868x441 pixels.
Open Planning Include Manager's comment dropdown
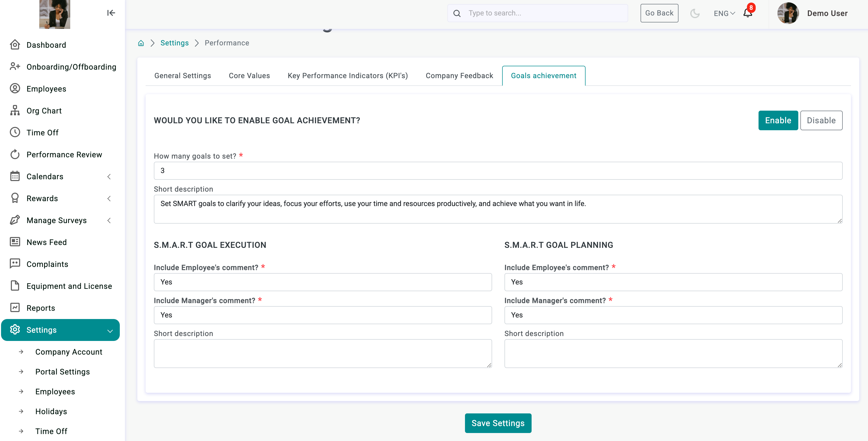tap(673, 315)
